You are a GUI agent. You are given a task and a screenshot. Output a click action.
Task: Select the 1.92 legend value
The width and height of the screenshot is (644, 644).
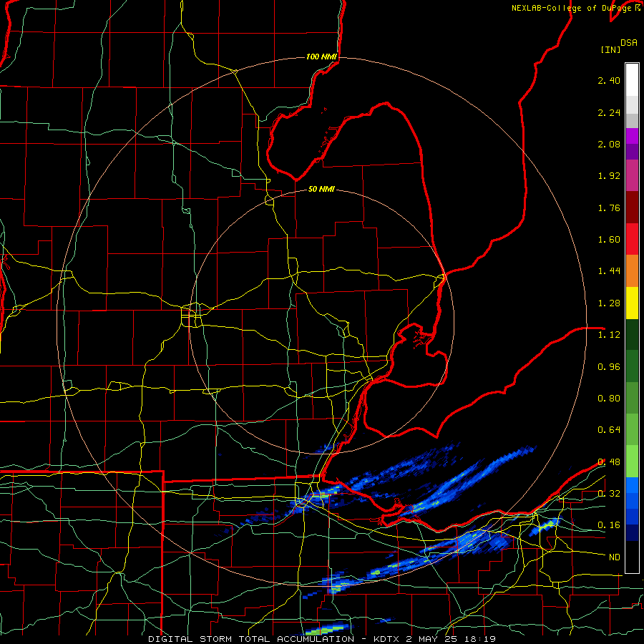(x=609, y=176)
